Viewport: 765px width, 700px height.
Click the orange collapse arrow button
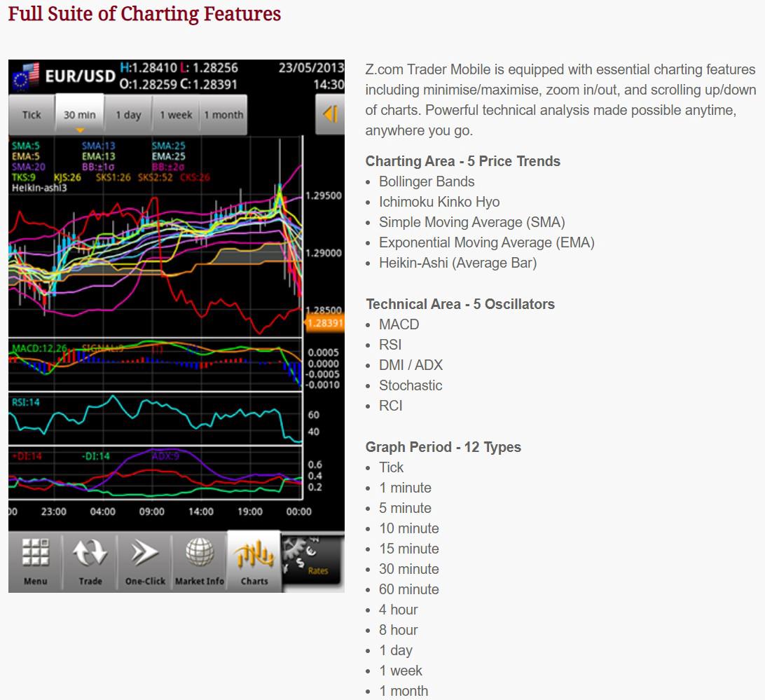(330, 114)
